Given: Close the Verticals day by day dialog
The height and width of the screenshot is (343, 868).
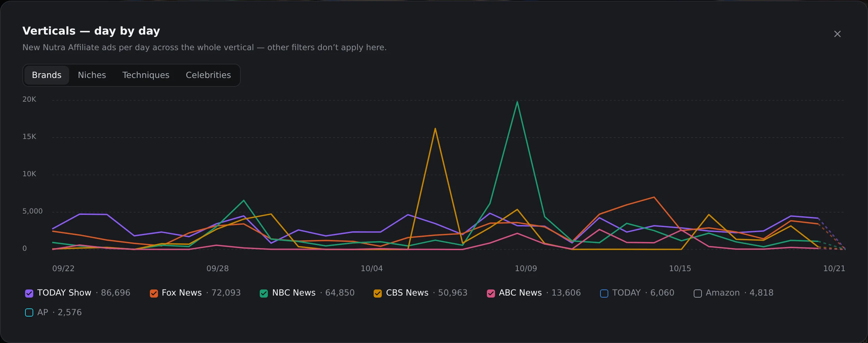Looking at the screenshot, I should click(837, 34).
